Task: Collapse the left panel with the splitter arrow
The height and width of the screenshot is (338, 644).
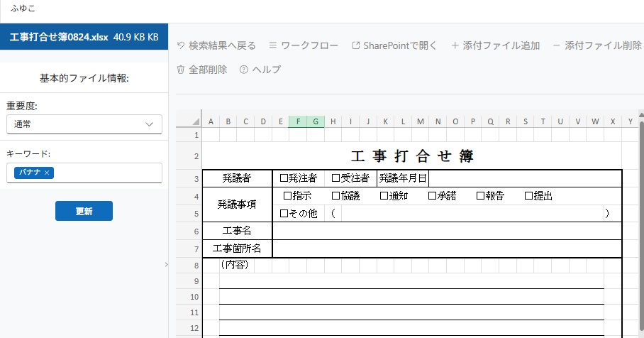Action: click(166, 264)
